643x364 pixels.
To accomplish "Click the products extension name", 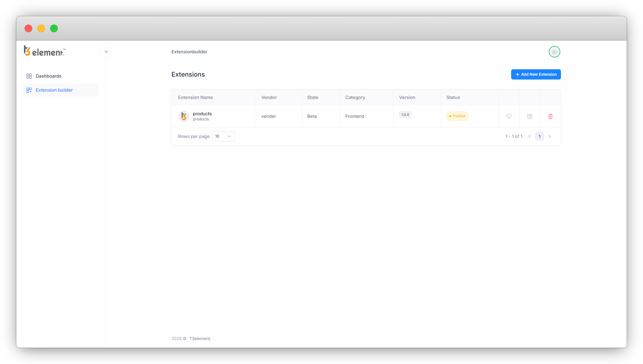I will point(202,114).
